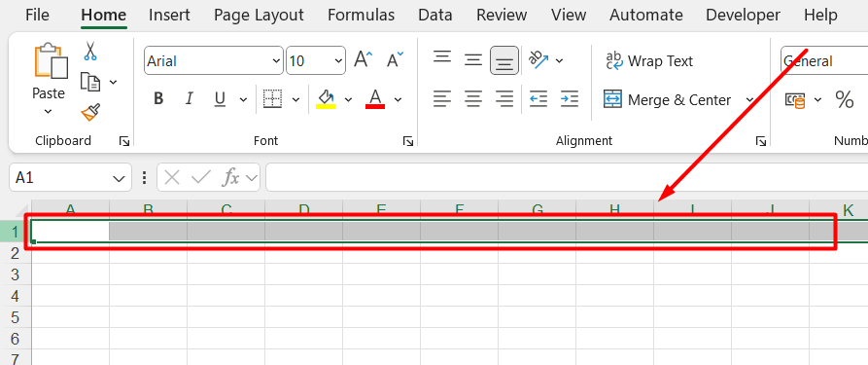Select row 5 header
The width and height of the screenshot is (868, 365).
coord(15,317)
